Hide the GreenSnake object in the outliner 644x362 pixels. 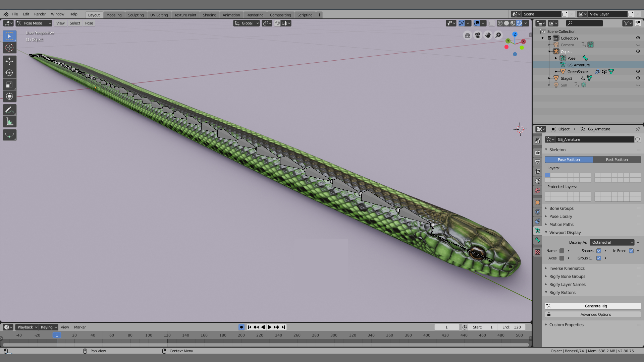638,71
